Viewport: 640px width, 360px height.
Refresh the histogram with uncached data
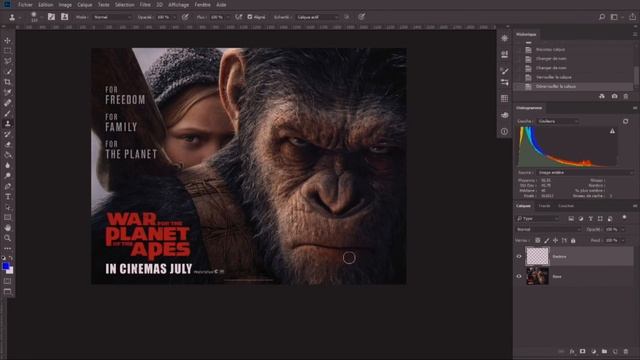tap(626, 121)
